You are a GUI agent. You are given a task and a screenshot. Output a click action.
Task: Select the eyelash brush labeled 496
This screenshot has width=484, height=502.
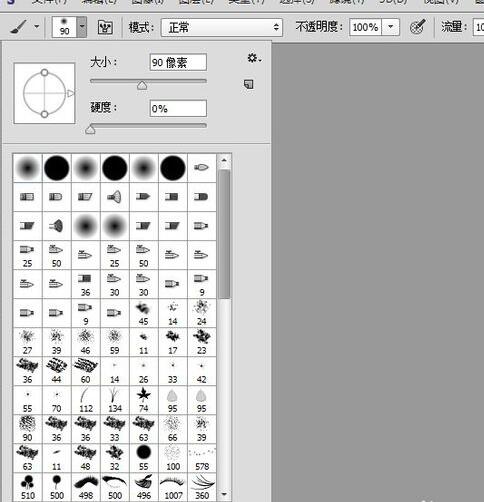click(x=143, y=487)
